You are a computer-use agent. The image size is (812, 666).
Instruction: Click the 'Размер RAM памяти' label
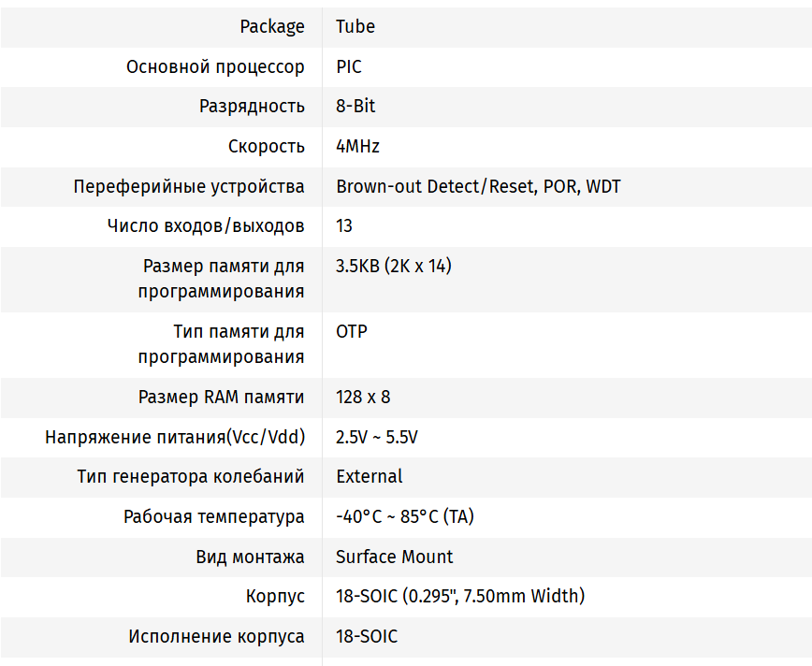221,397
